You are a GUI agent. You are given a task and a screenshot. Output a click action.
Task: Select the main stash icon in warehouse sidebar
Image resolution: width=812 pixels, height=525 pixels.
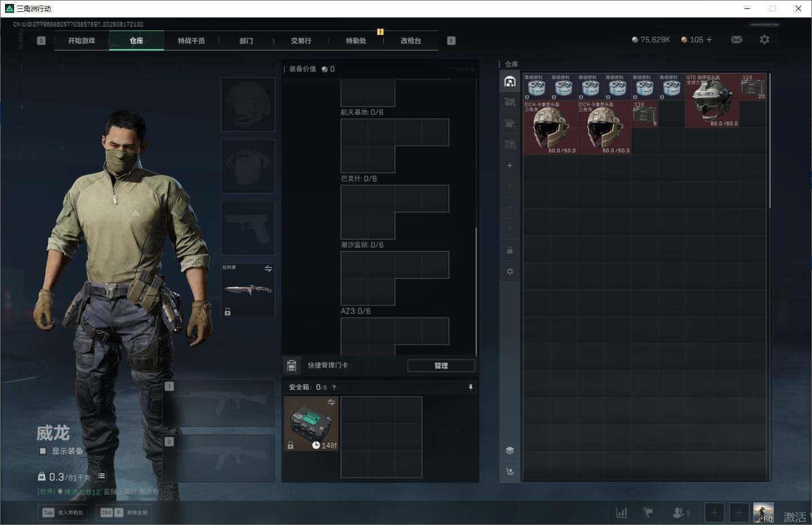(x=510, y=81)
